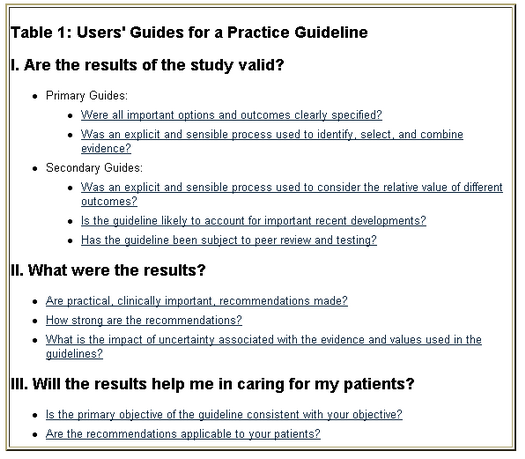Image resolution: width=525 pixels, height=459 pixels.
Task: Click heading 'II. What were the results?'
Action: pos(108,270)
